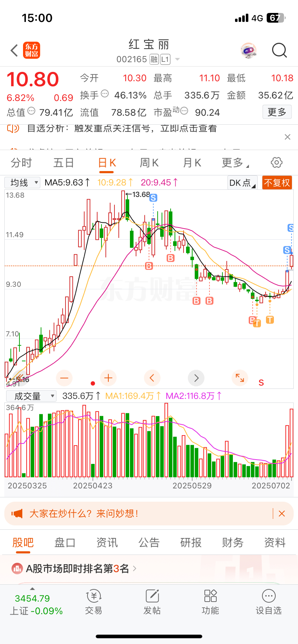
Task: Open the 交易 yen icon
Action: pos(94,596)
